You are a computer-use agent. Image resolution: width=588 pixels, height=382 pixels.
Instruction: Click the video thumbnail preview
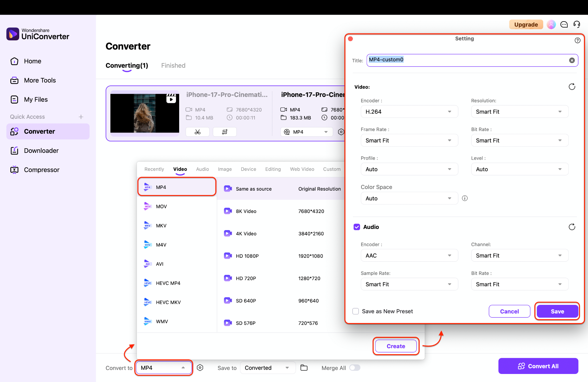click(145, 113)
